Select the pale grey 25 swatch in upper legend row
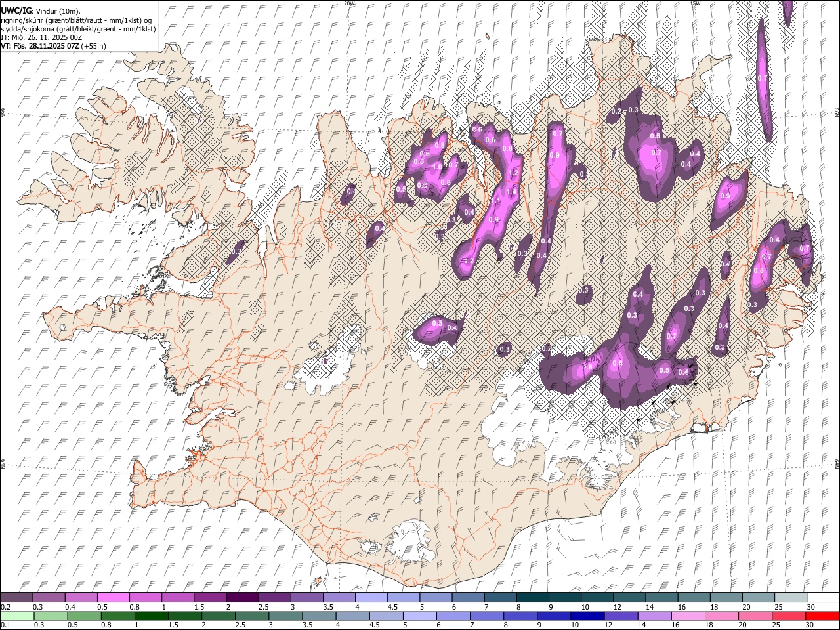Screen dimensions: 840x630 [791, 597]
